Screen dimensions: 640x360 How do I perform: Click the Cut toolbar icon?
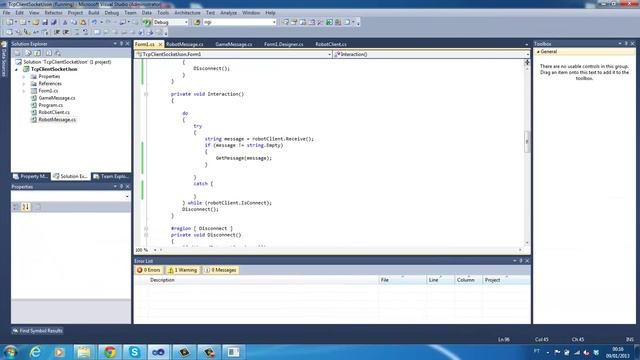65,22
